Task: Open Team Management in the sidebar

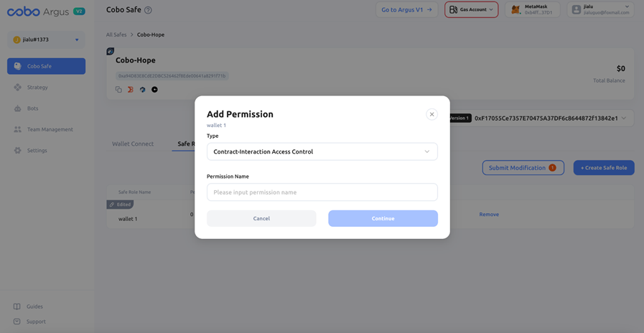Action: tap(50, 130)
